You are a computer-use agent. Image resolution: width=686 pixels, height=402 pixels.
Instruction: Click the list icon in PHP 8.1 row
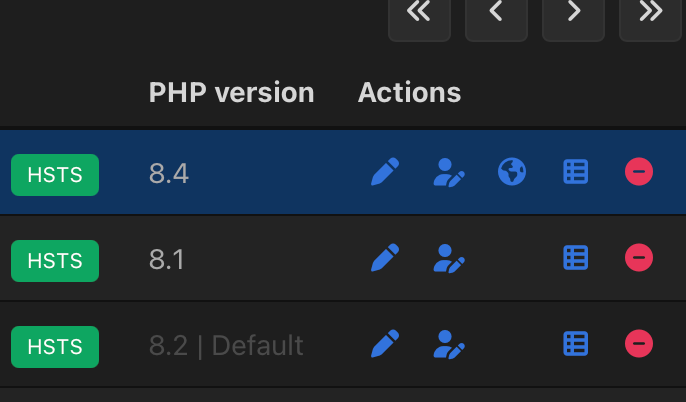[x=575, y=259]
